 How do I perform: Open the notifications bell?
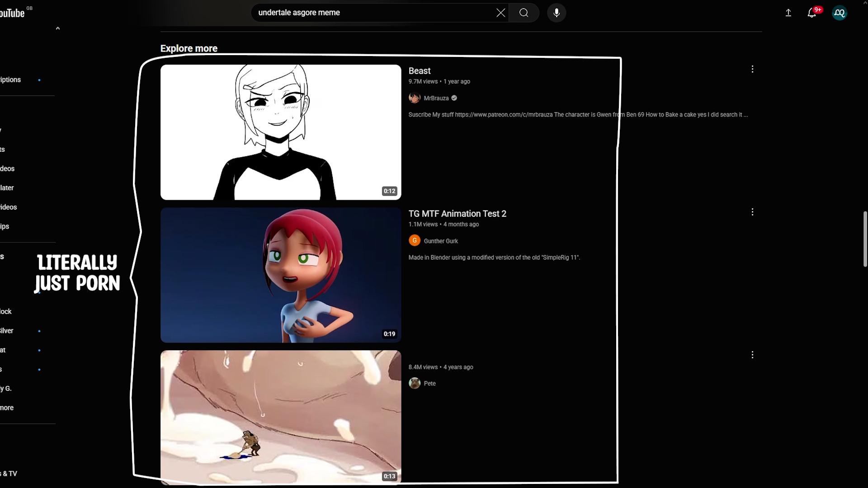click(x=812, y=13)
